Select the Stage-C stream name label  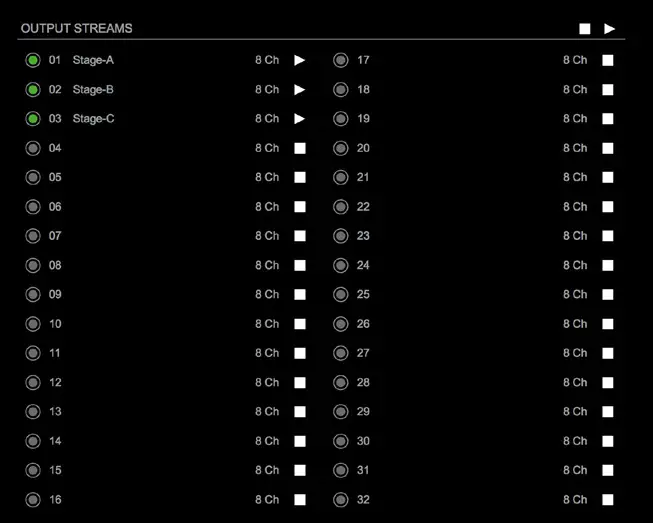pos(93,119)
